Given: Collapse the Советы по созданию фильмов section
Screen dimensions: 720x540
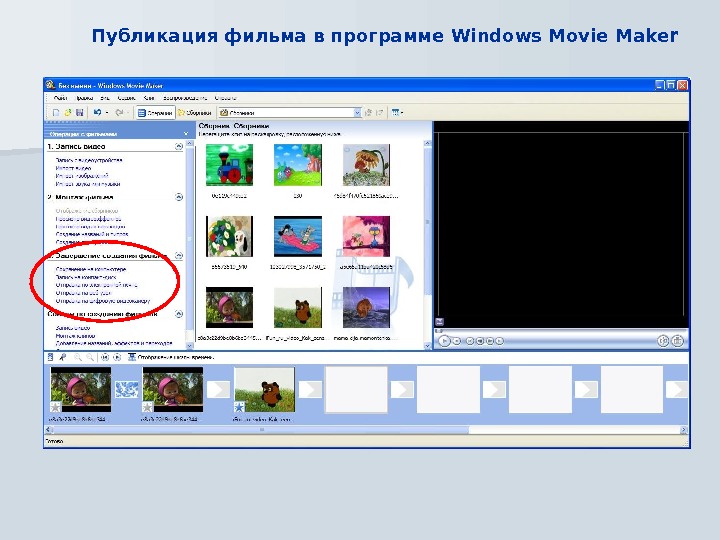Looking at the screenshot, I should 179,314.
